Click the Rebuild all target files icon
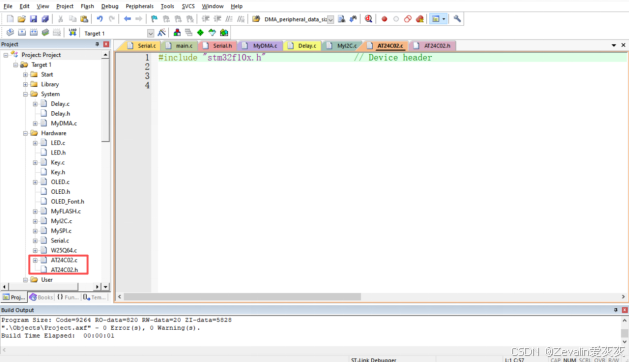 coord(33,33)
